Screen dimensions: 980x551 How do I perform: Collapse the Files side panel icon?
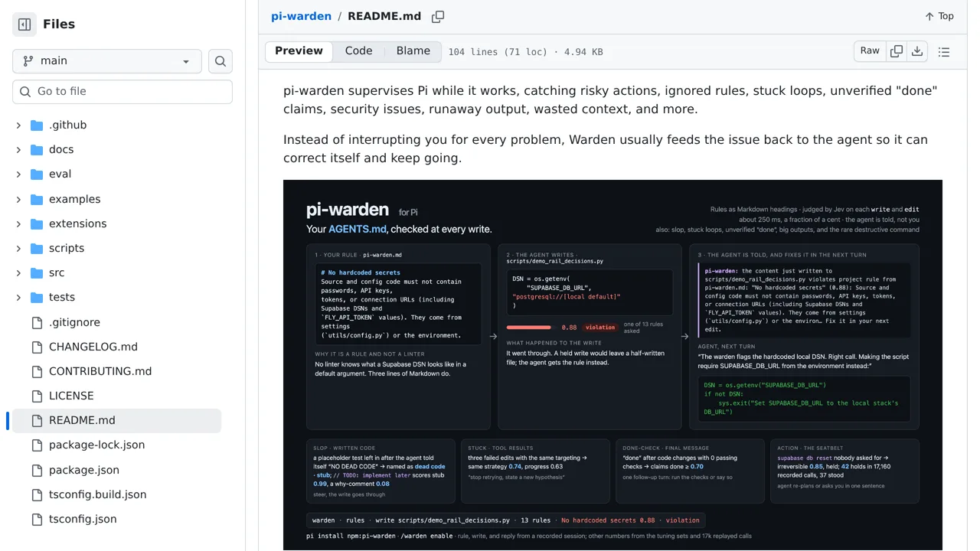(24, 24)
